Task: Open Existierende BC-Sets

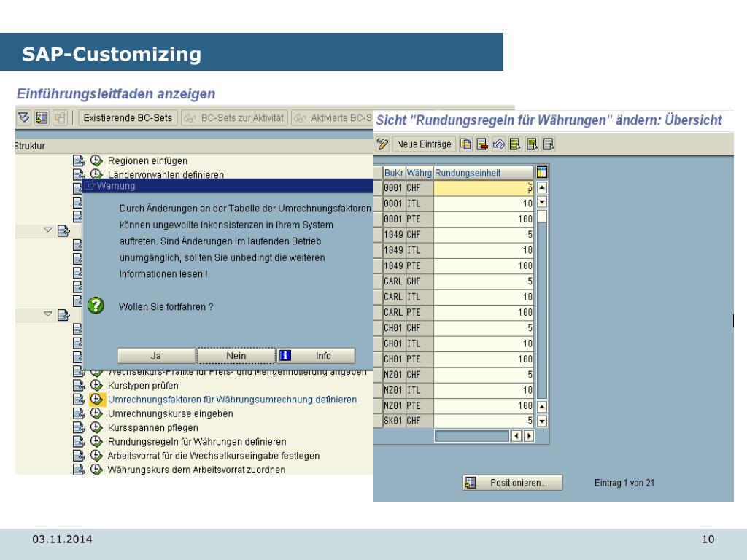Action: 128,117
